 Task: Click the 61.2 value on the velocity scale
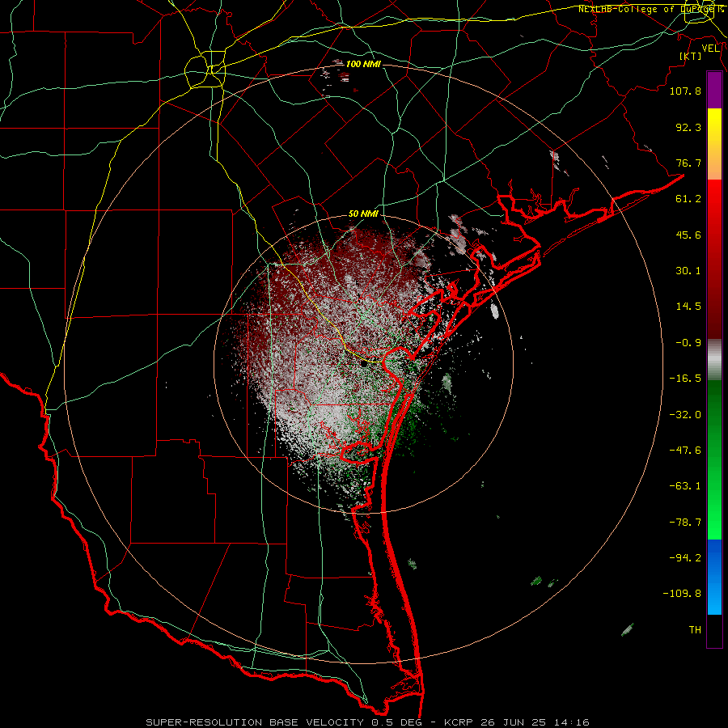click(688, 199)
